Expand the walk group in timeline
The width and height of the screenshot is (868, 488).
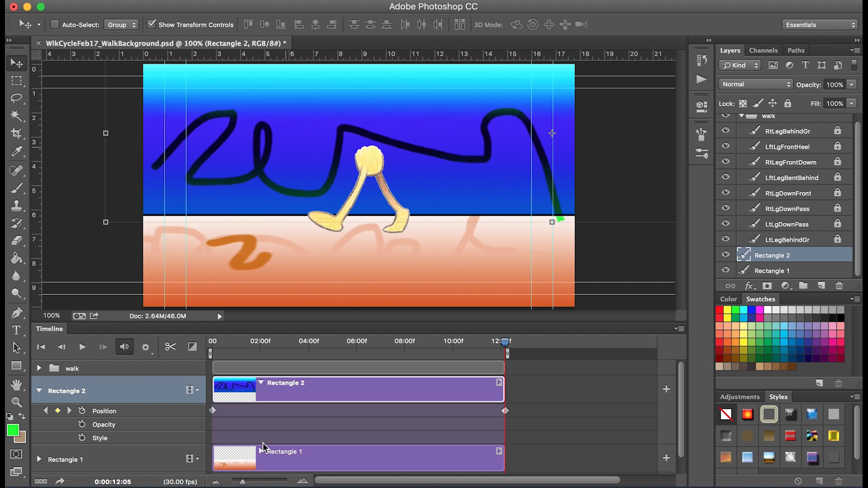pos(39,368)
